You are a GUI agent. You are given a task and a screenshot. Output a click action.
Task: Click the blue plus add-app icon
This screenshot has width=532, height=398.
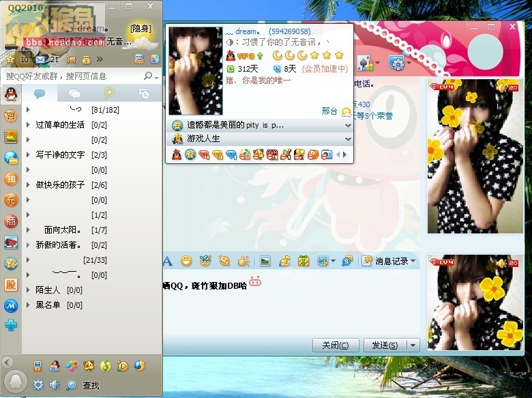[11, 326]
